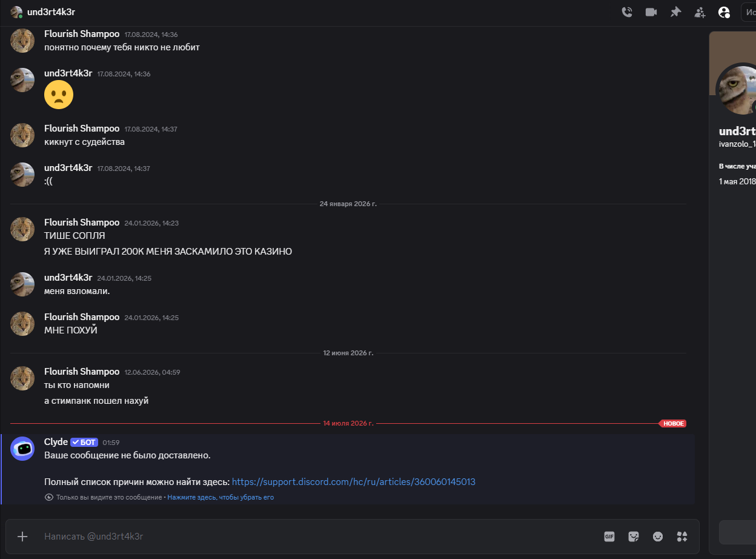Viewport: 756px width, 559px height.
Task: Click Clyde bot avatar
Action: coord(22,449)
